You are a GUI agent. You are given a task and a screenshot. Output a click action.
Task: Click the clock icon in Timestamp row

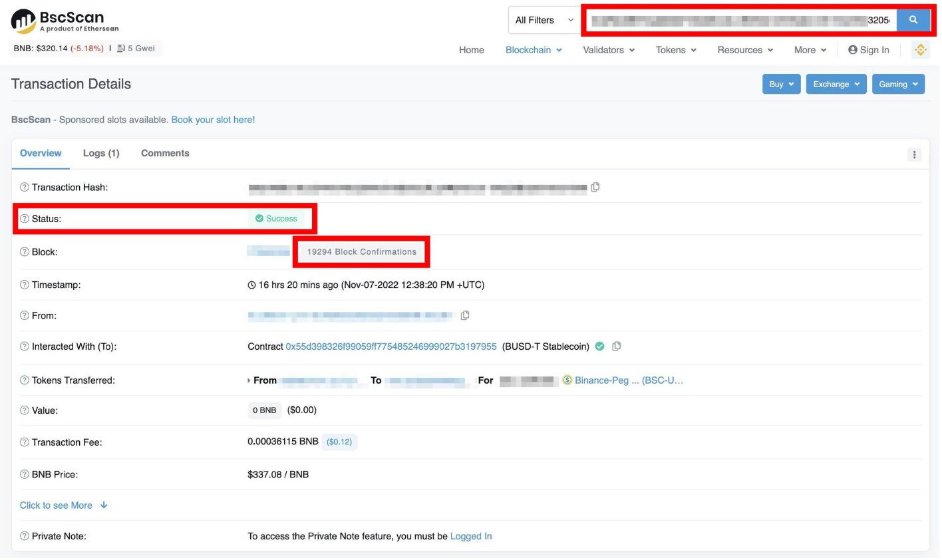coord(252,285)
